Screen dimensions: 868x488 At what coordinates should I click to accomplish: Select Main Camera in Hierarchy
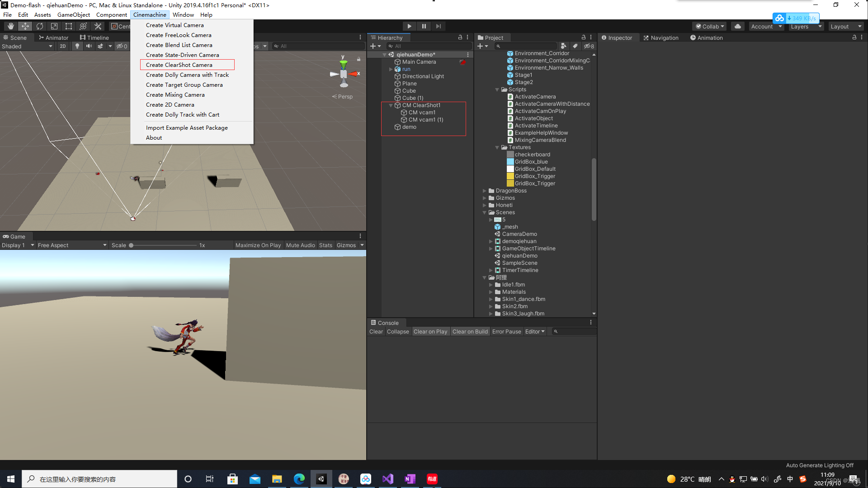[x=419, y=62]
